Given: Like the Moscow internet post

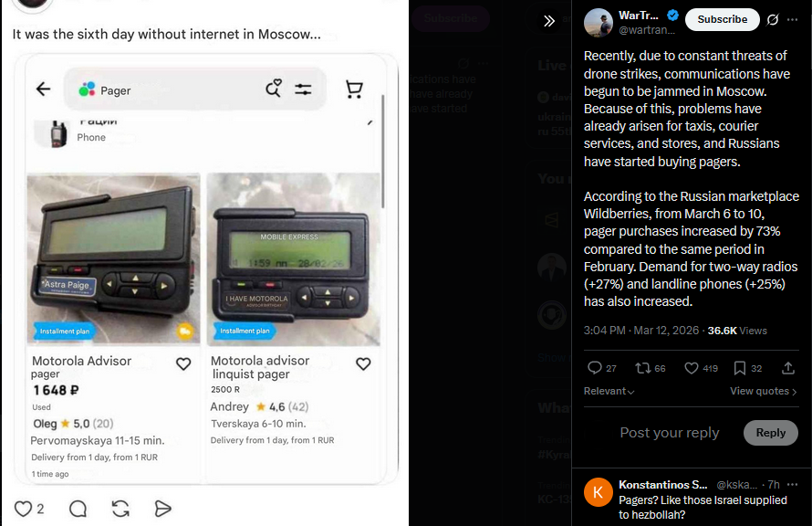Looking at the screenshot, I should click(23, 509).
